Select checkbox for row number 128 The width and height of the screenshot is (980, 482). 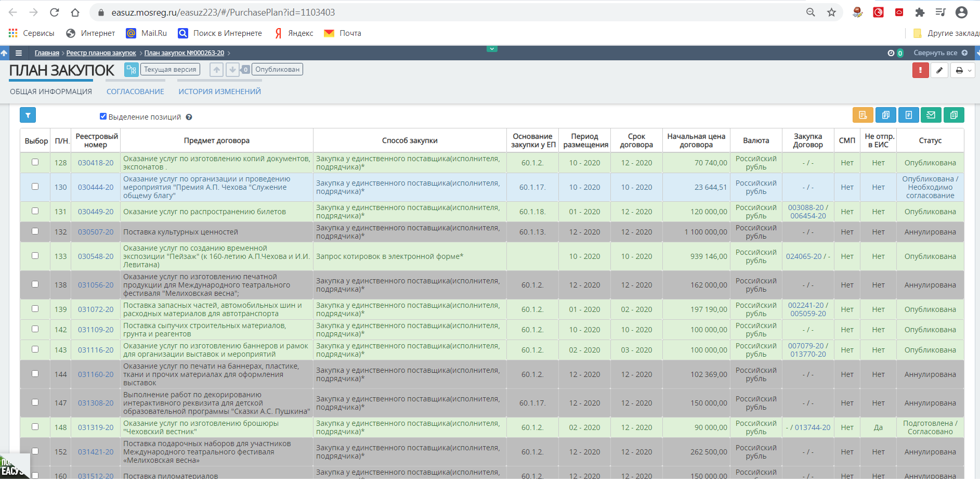click(35, 162)
